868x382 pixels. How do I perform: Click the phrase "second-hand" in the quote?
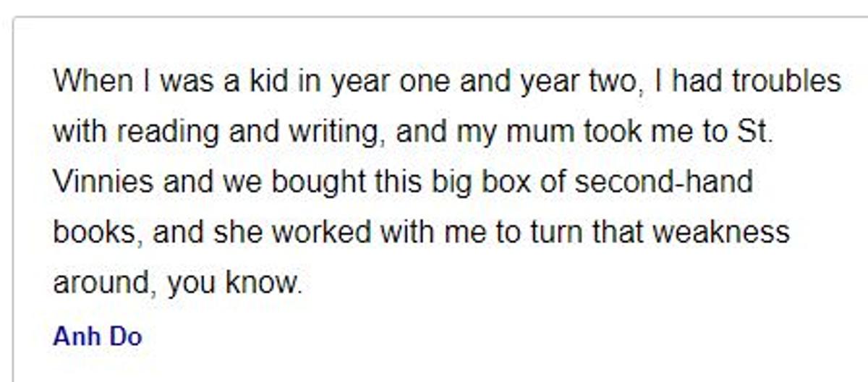click(x=663, y=182)
